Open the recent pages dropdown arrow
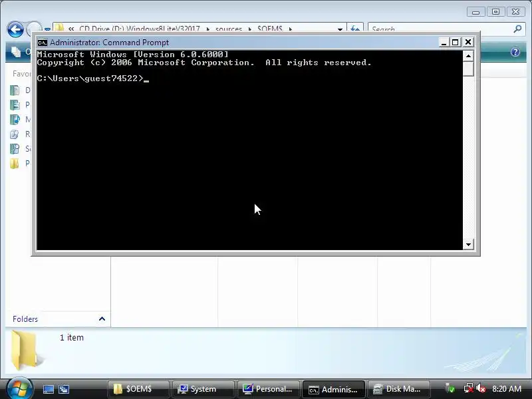Screen dimensions: 532x399 (47, 30)
